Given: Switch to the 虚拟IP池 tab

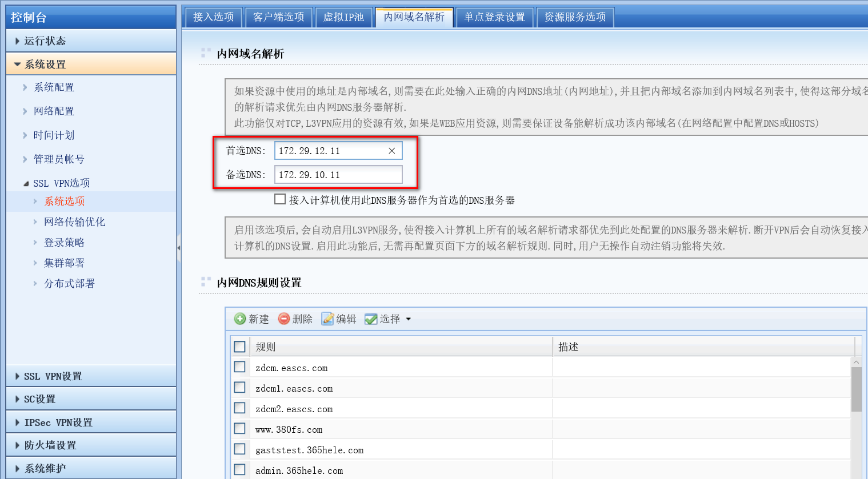Looking at the screenshot, I should [x=343, y=17].
